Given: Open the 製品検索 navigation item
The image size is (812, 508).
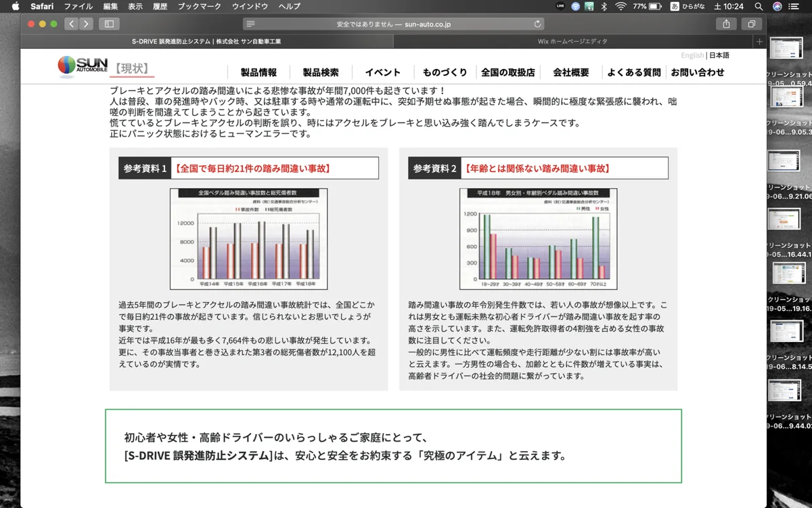Looking at the screenshot, I should (x=321, y=72).
